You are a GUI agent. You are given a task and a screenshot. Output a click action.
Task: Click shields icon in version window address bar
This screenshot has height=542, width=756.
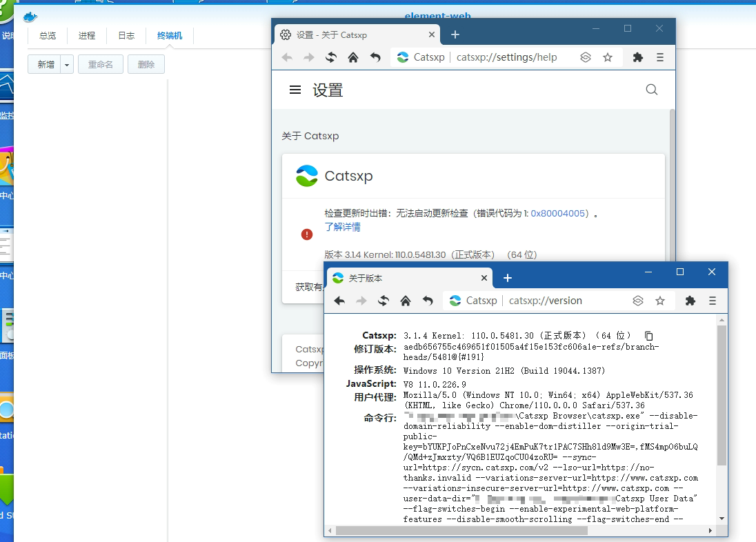(638, 301)
